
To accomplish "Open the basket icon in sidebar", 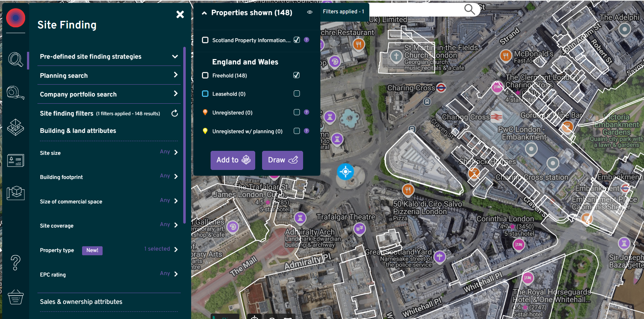I will pos(15,297).
